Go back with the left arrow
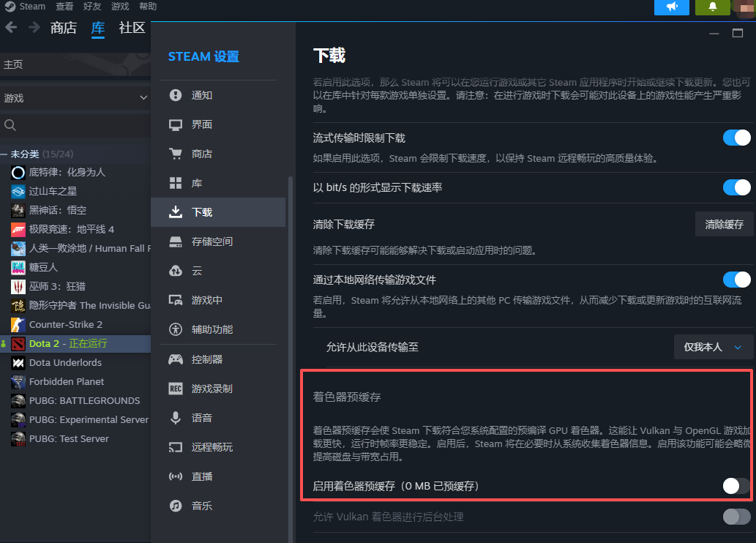Viewport: 756px width, 543px height. click(x=11, y=28)
